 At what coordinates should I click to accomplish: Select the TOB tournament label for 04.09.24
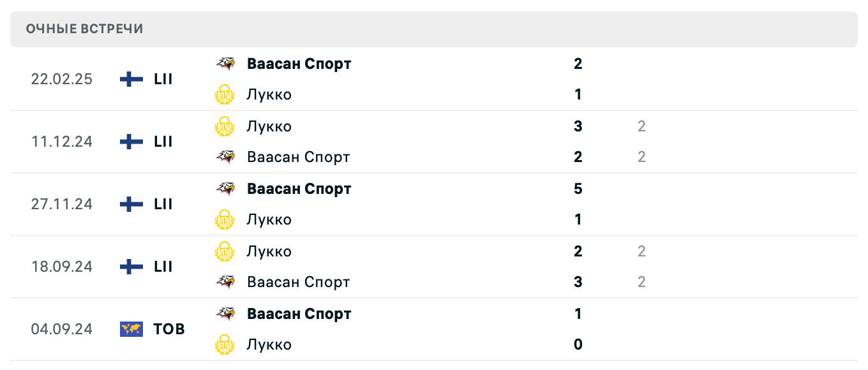tap(169, 329)
